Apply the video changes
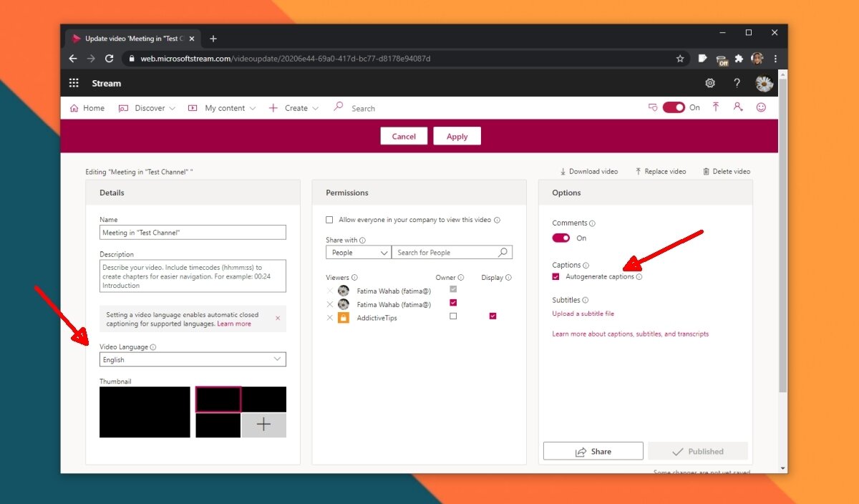Screen dimensions: 859x504 pyautogui.click(x=457, y=135)
